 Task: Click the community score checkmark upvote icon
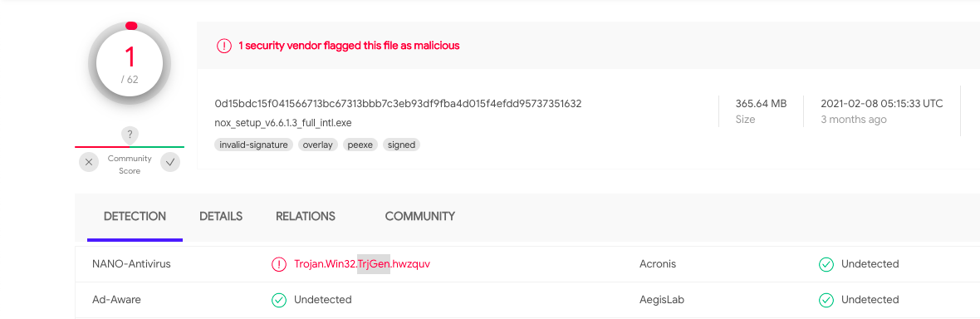click(x=170, y=162)
